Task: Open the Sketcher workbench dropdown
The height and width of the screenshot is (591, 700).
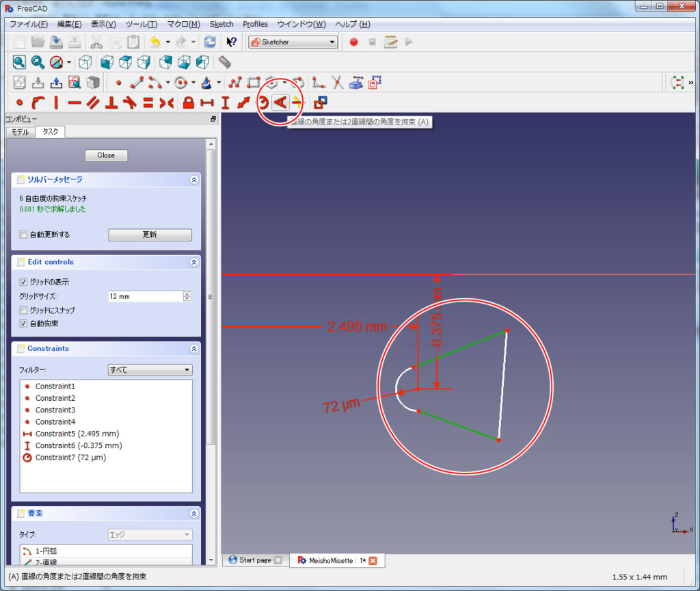Action: coord(293,42)
